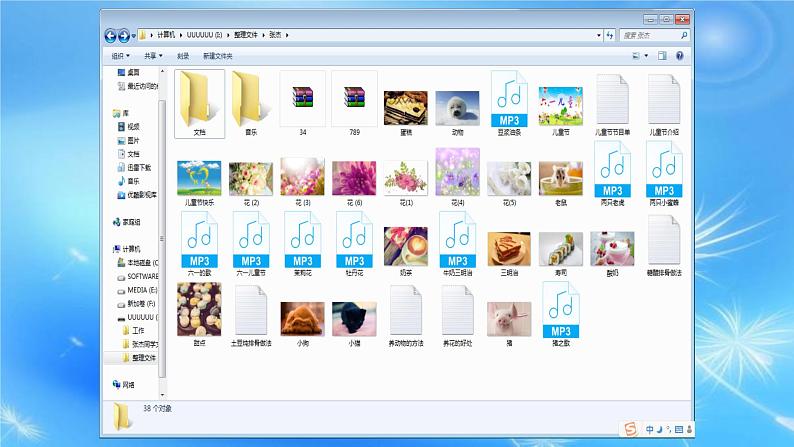Image resolution: width=794 pixels, height=447 pixels.
Task: Open the address bar history dropdown arrow
Action: [599, 35]
